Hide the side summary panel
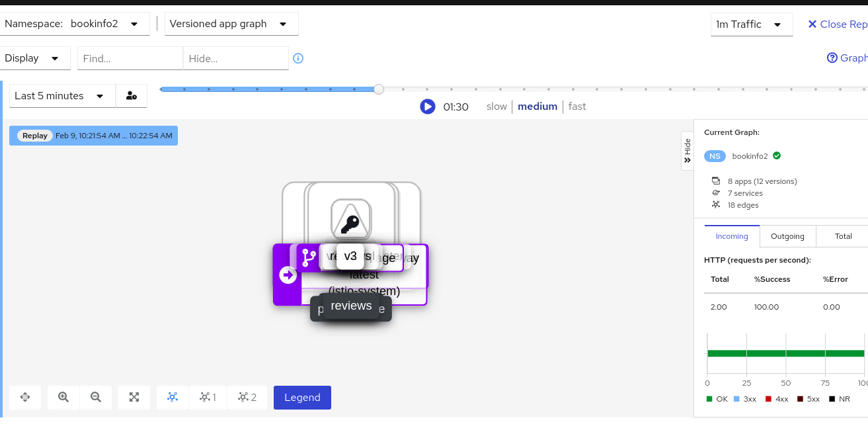 pyautogui.click(x=688, y=150)
